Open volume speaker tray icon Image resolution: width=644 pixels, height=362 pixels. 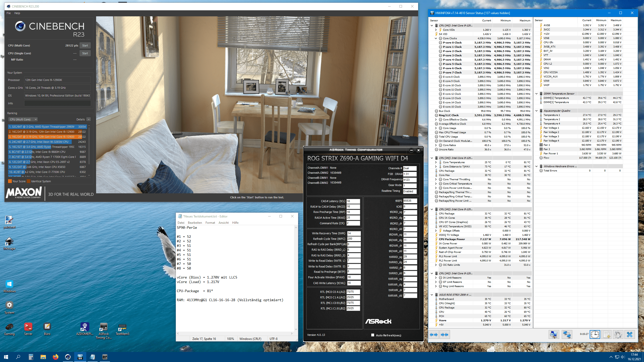pos(623,357)
